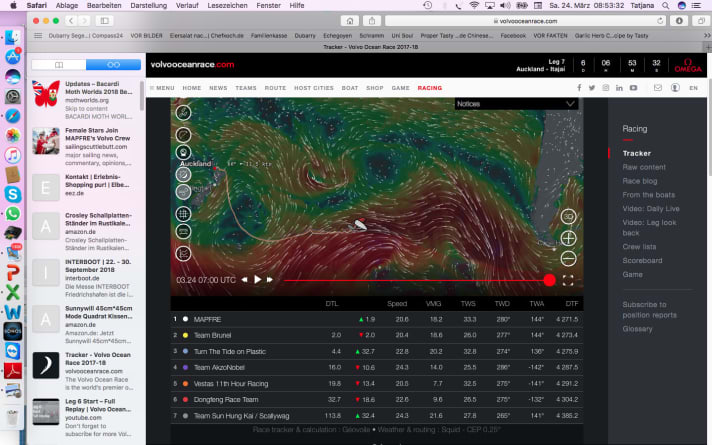Go to the RACING section

point(430,88)
